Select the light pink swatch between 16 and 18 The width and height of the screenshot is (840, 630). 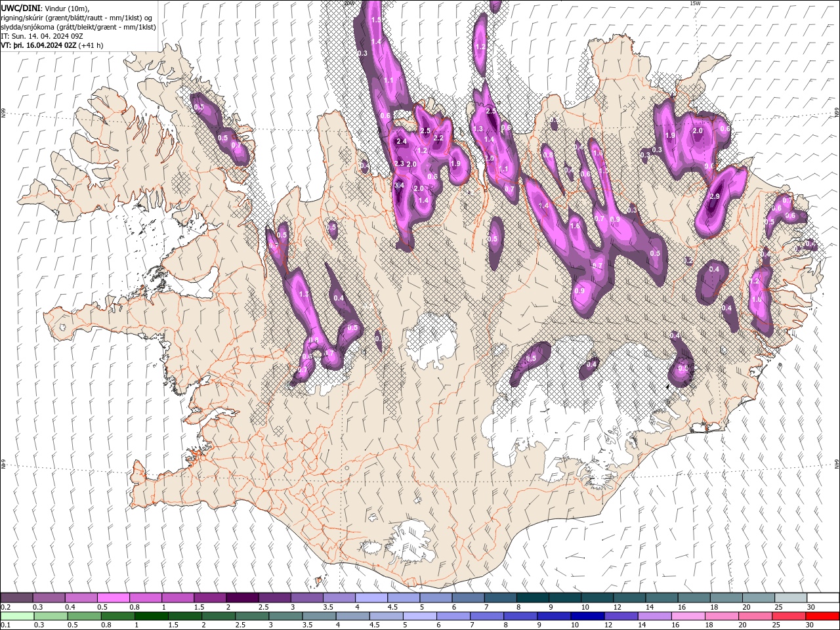point(688,616)
